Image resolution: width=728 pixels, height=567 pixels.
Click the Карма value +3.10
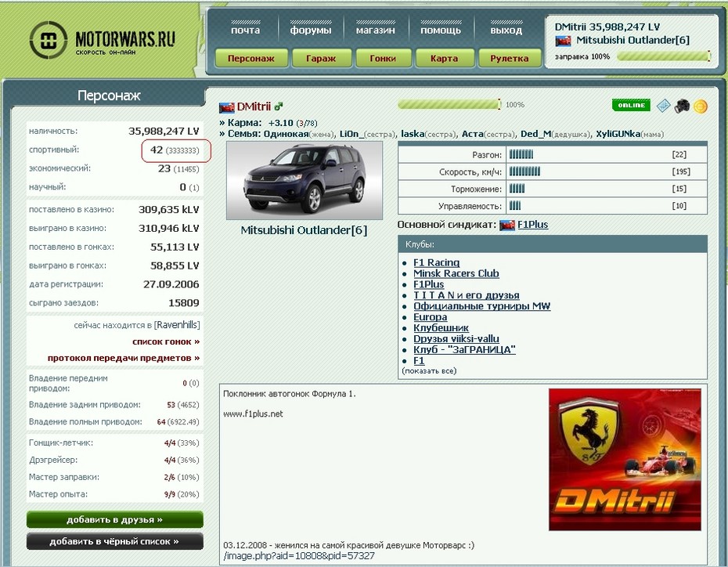(x=280, y=123)
